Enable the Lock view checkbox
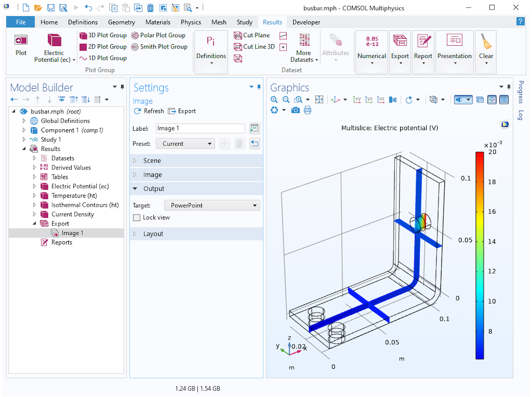The width and height of the screenshot is (532, 397). (137, 217)
